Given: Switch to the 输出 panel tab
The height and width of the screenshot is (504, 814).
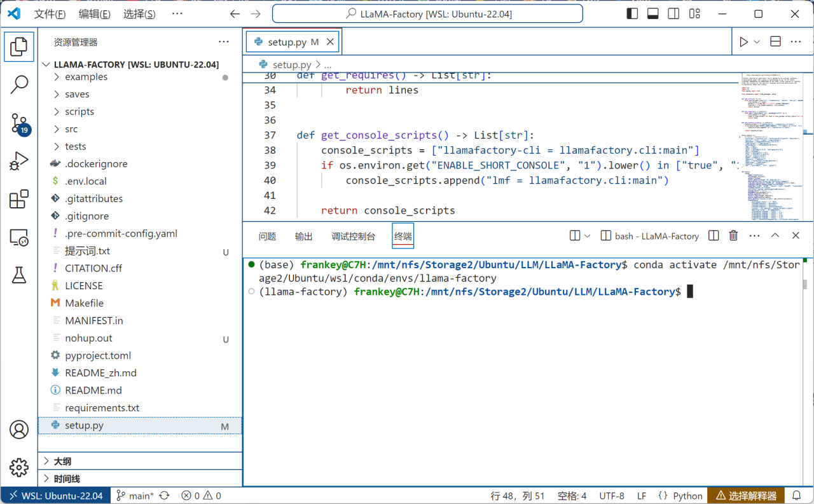Looking at the screenshot, I should point(303,236).
